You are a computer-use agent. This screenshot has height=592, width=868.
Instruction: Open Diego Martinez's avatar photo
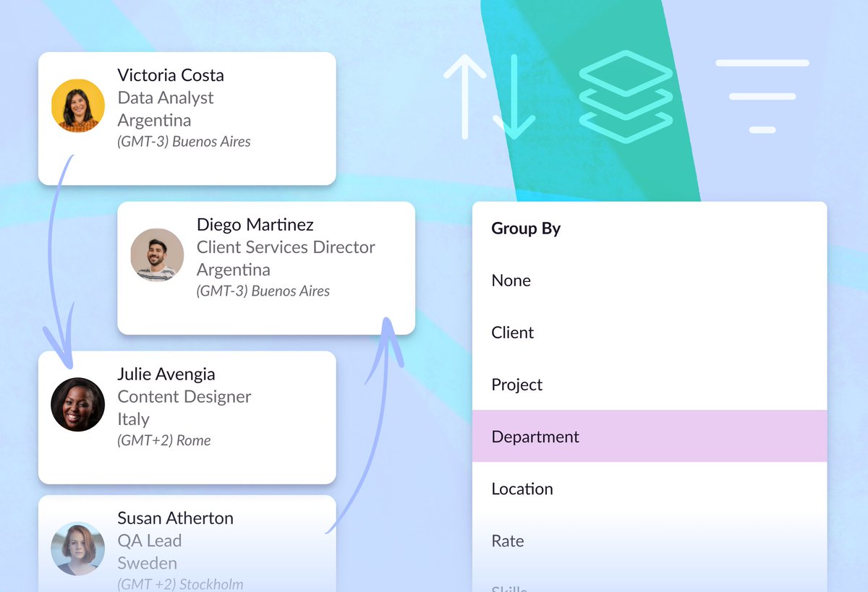157,255
